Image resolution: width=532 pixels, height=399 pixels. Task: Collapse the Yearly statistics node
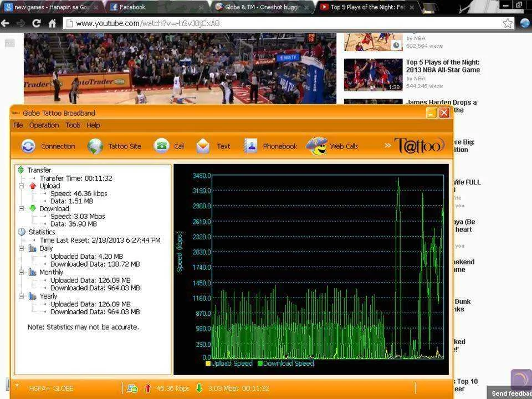22,296
